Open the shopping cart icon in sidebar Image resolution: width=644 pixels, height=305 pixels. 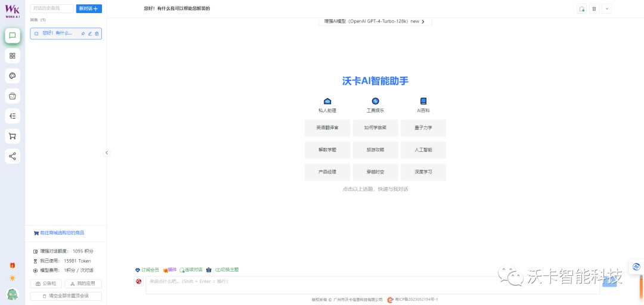point(13,136)
